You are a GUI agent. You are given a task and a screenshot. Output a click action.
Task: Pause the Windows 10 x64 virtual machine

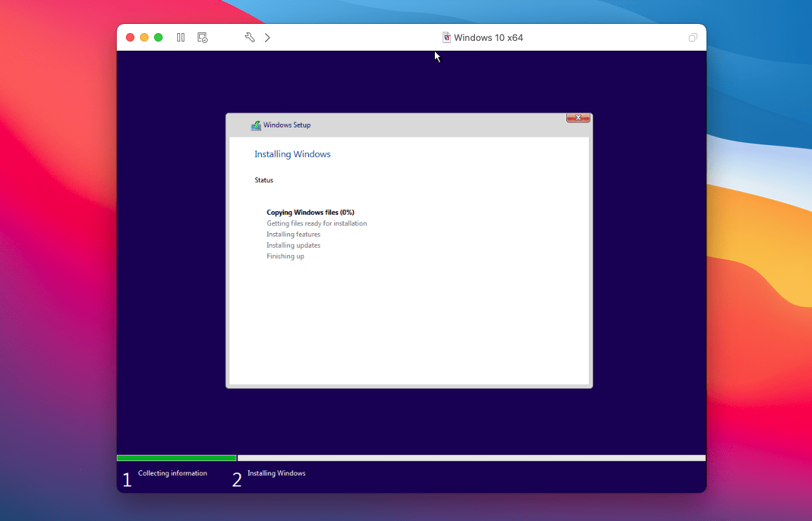pos(181,37)
